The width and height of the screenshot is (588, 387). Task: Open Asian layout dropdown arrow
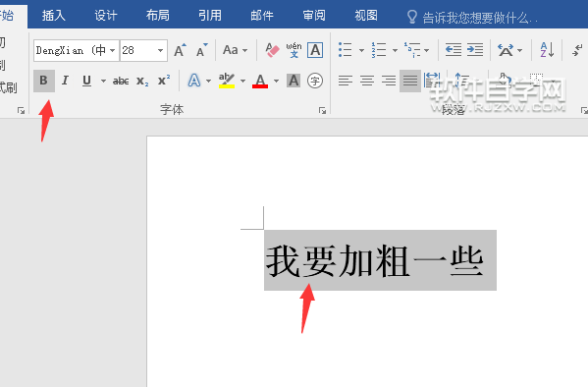click(519, 50)
